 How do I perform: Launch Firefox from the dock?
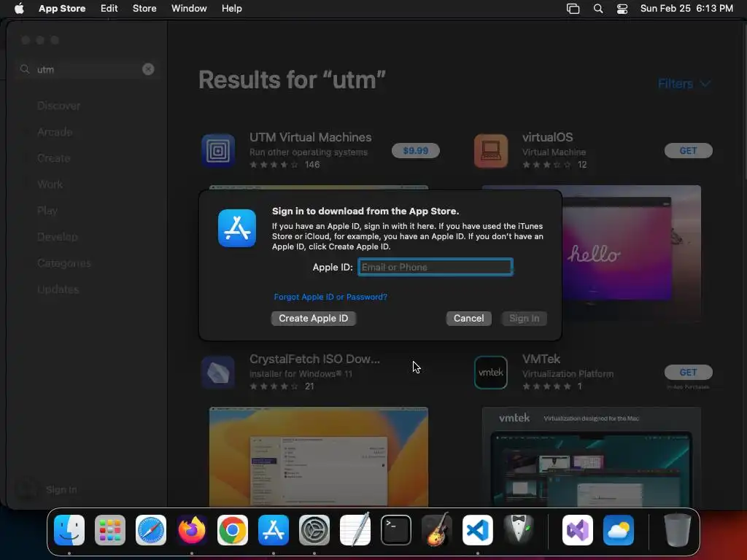click(x=192, y=530)
